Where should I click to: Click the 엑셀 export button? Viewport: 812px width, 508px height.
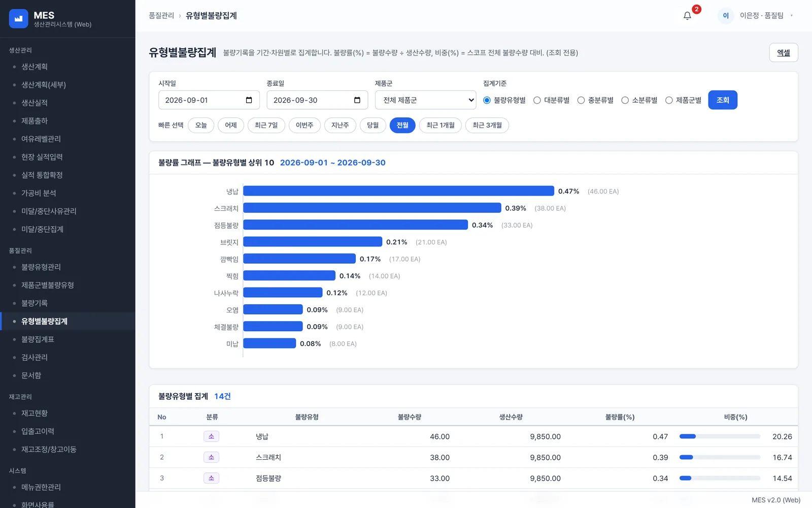click(784, 53)
